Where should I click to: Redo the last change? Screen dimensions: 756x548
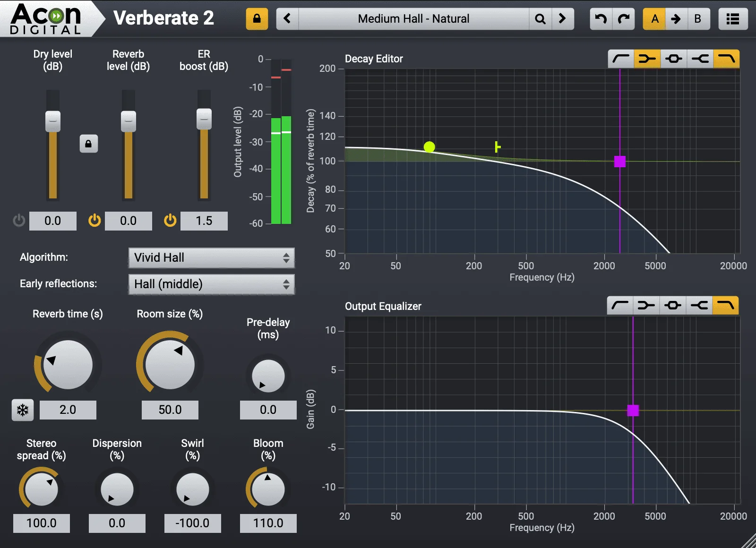point(624,19)
